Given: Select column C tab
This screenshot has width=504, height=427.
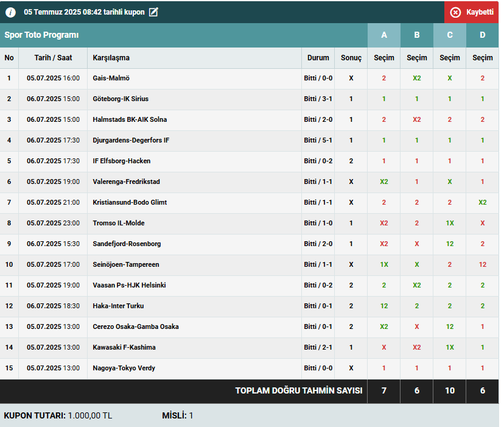Looking at the screenshot, I should click(450, 35).
